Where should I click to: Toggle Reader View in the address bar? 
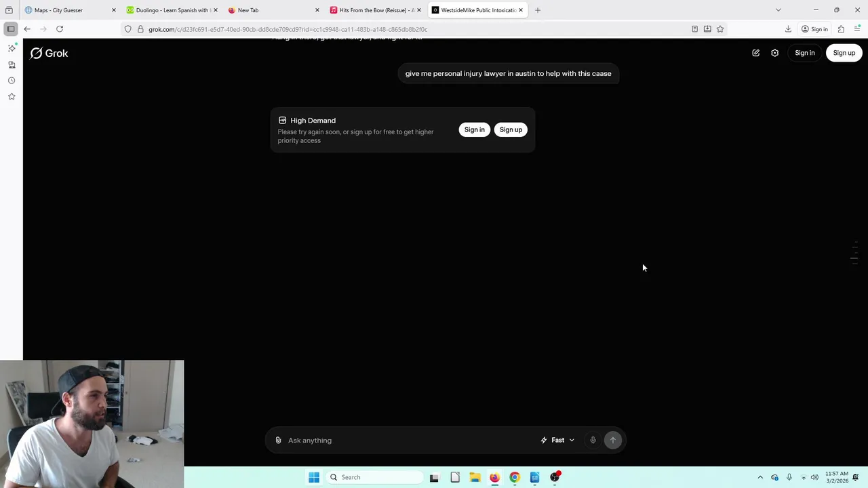pos(694,29)
